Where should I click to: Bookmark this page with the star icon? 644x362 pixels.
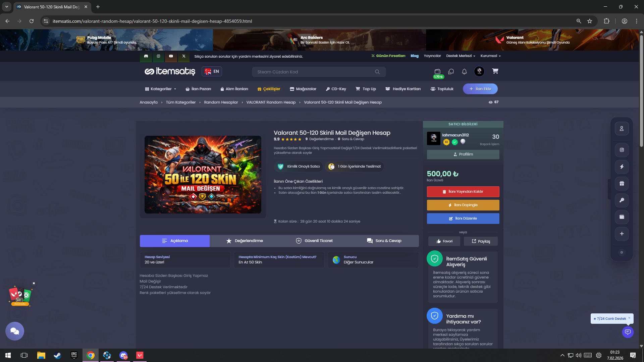pos(590,21)
